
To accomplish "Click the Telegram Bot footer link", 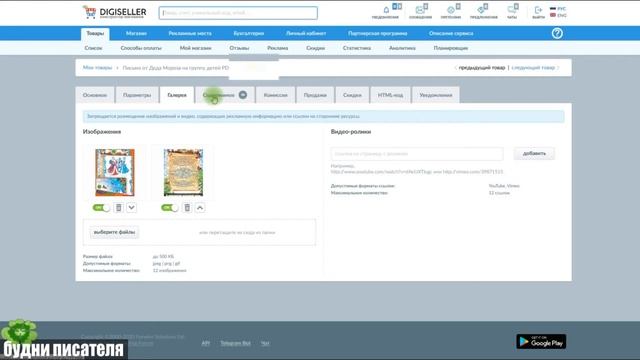I will [x=235, y=343].
